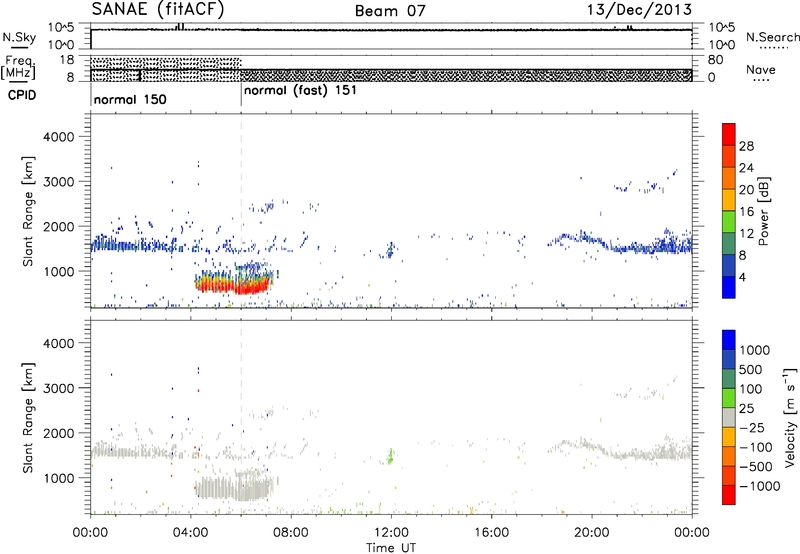Click the 2000 tick in velocity panel
The height and width of the screenshot is (554, 800).
point(58,433)
